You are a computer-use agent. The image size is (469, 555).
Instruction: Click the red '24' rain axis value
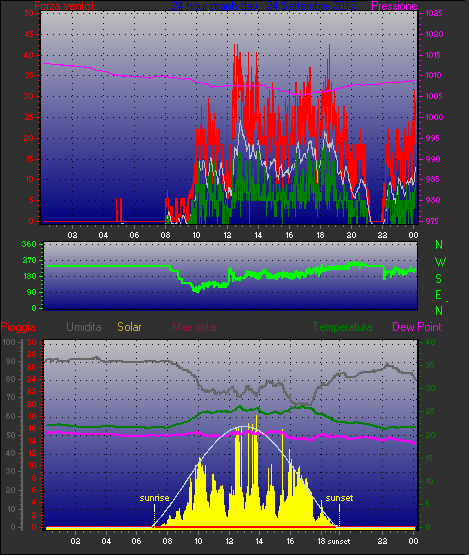click(x=32, y=379)
